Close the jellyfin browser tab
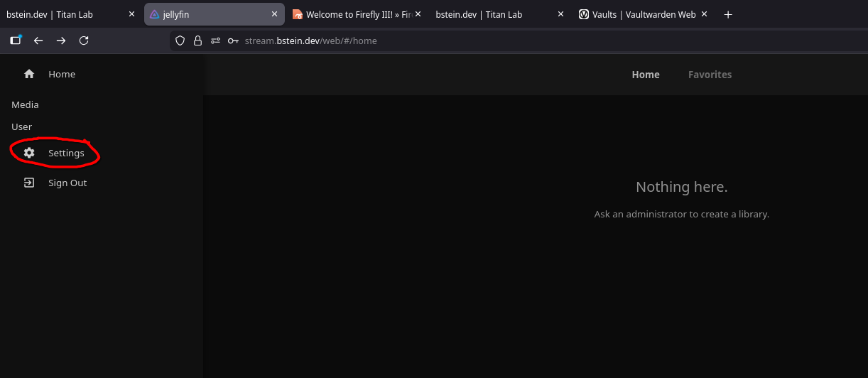 pos(274,14)
